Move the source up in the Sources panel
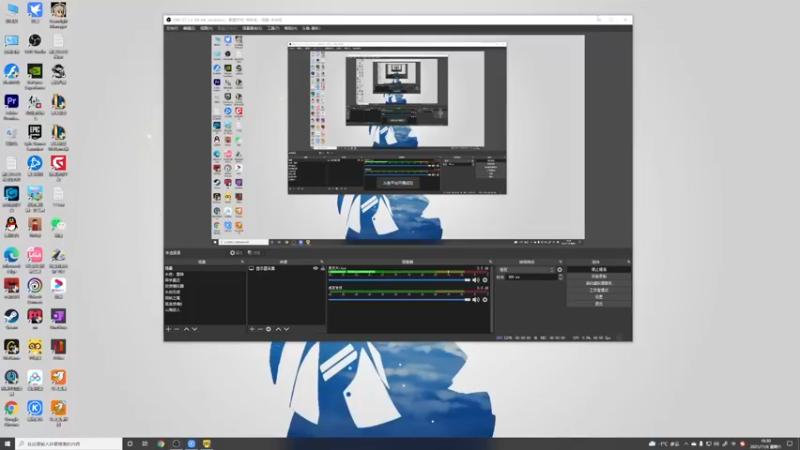The image size is (800, 450). tap(278, 329)
